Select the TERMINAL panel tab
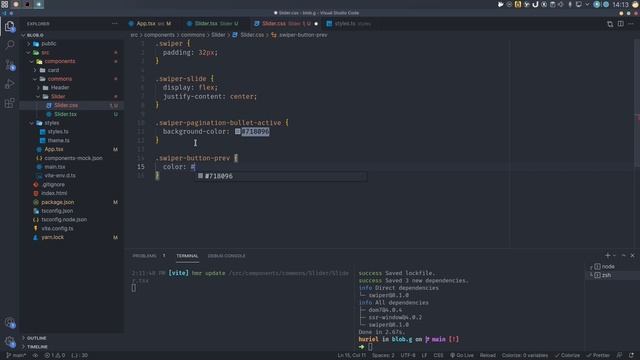The height and width of the screenshot is (360, 640). pyautogui.click(x=187, y=256)
